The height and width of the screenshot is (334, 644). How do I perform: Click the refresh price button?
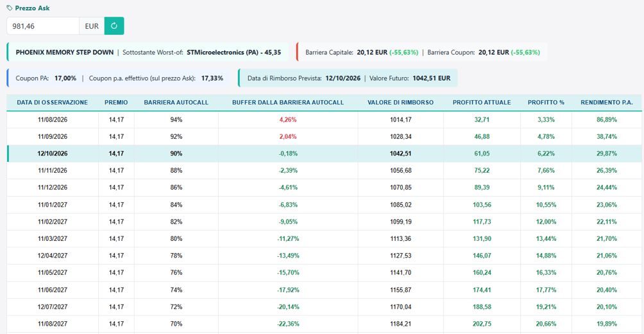pos(114,26)
